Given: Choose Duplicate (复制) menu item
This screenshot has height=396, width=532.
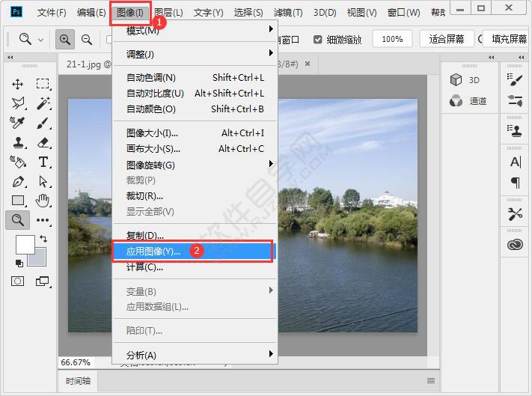Looking at the screenshot, I should pyautogui.click(x=195, y=235).
